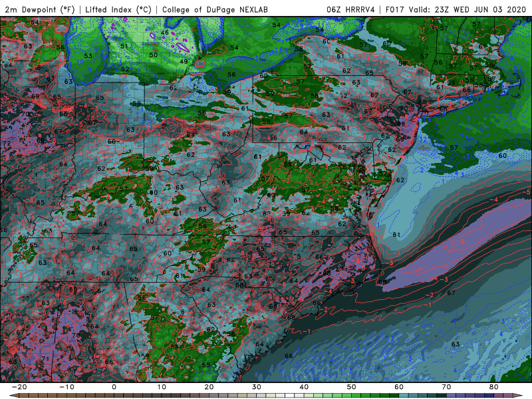Click the 10 label on the color scale

point(162,387)
